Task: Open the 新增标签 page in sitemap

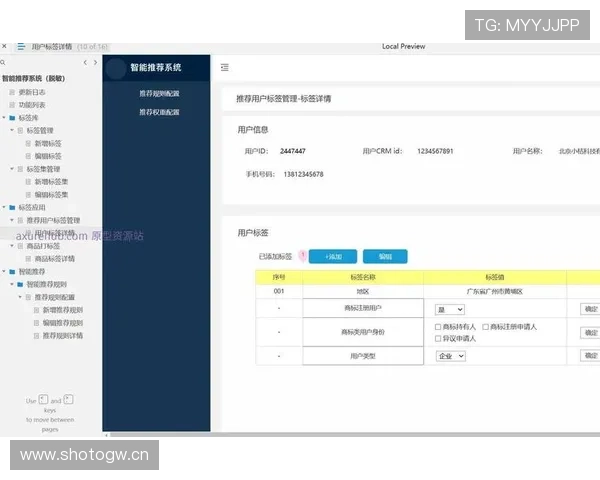Action: pos(48,144)
